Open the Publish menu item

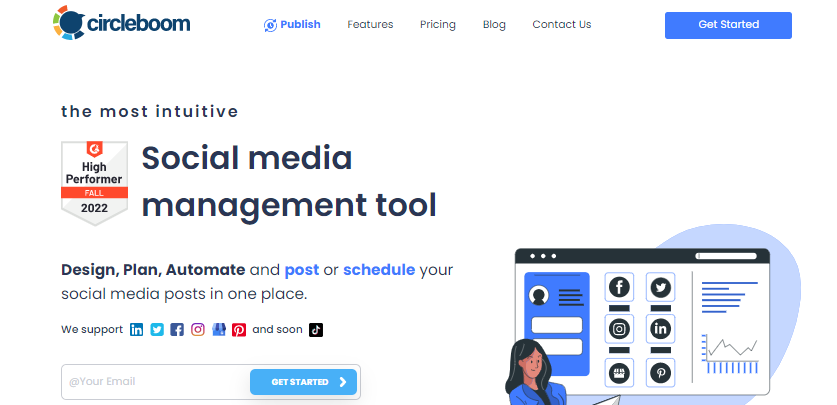click(x=292, y=25)
